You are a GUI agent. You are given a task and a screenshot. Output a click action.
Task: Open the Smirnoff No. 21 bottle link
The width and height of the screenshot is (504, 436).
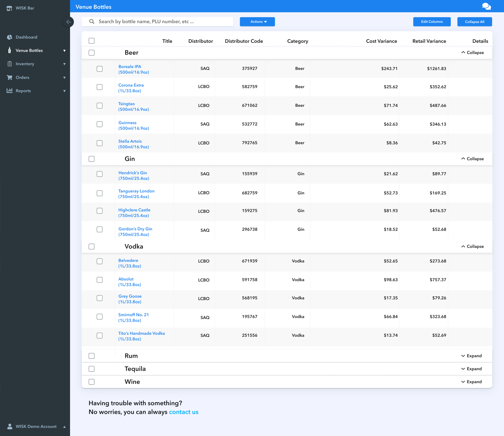pyautogui.click(x=134, y=317)
